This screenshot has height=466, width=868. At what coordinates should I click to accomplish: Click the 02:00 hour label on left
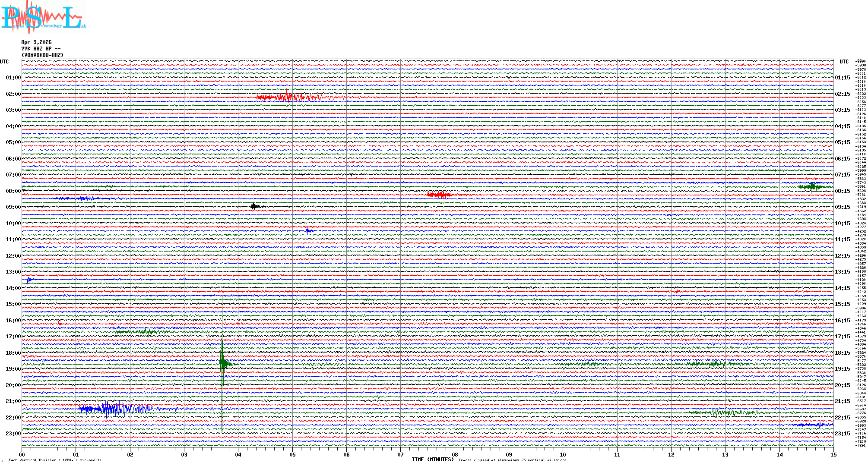pos(13,94)
